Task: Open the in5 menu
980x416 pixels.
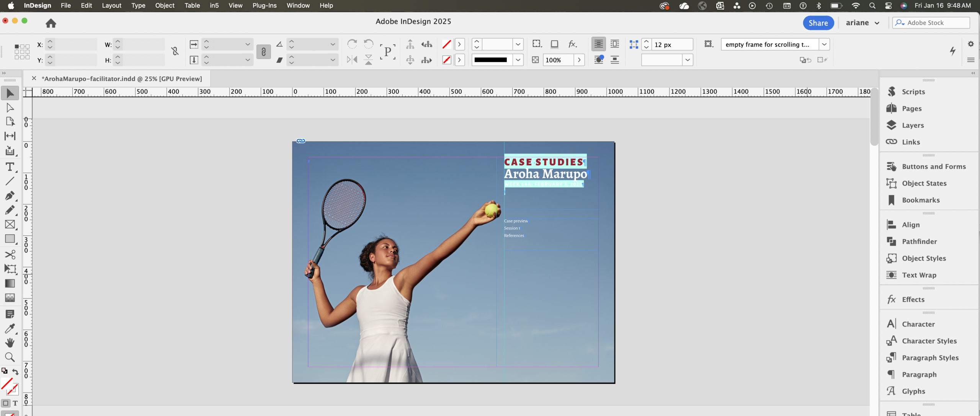Action: [214, 5]
